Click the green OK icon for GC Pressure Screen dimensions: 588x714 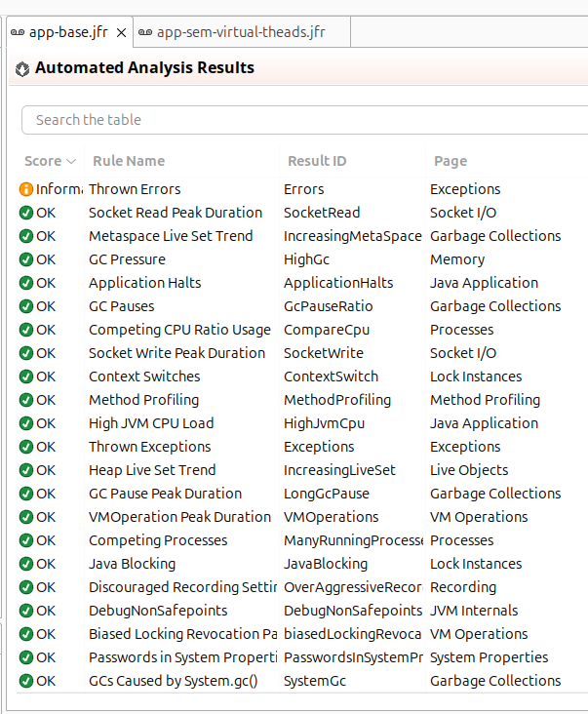coord(26,259)
